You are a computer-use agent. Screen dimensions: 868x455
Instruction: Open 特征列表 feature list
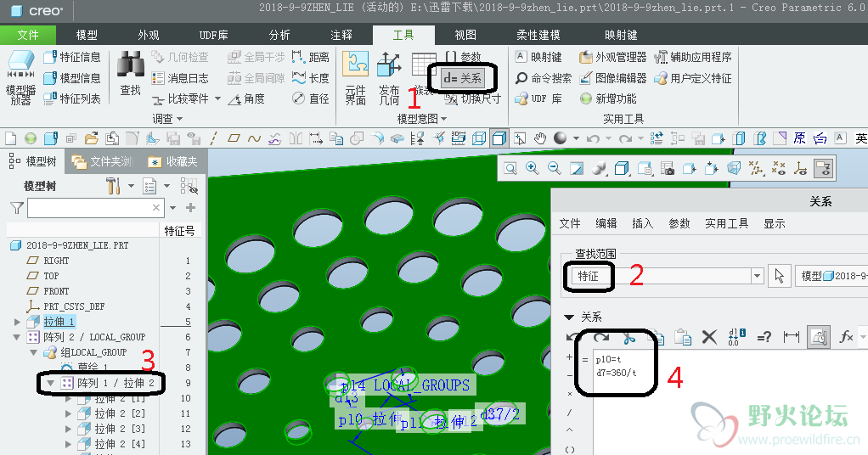(72, 98)
